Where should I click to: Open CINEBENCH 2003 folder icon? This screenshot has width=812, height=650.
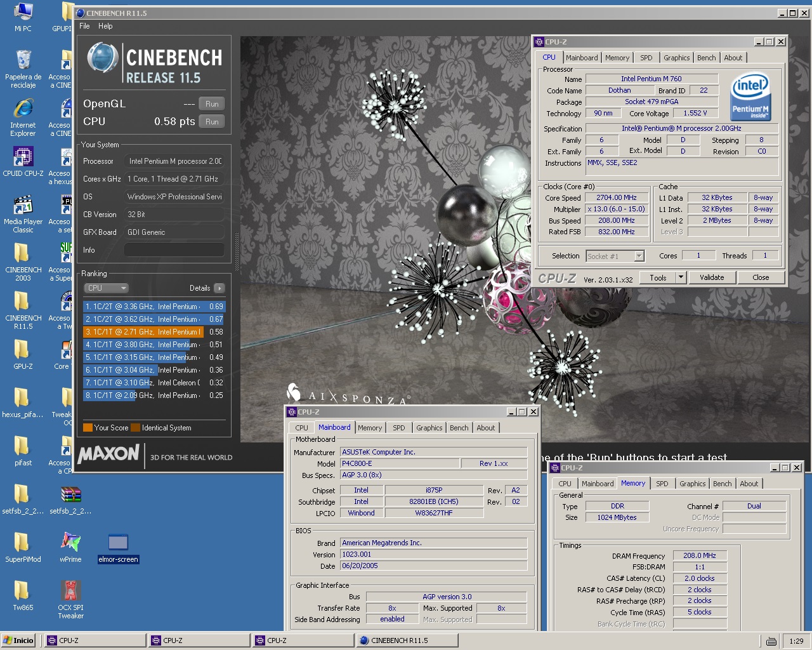(23, 262)
